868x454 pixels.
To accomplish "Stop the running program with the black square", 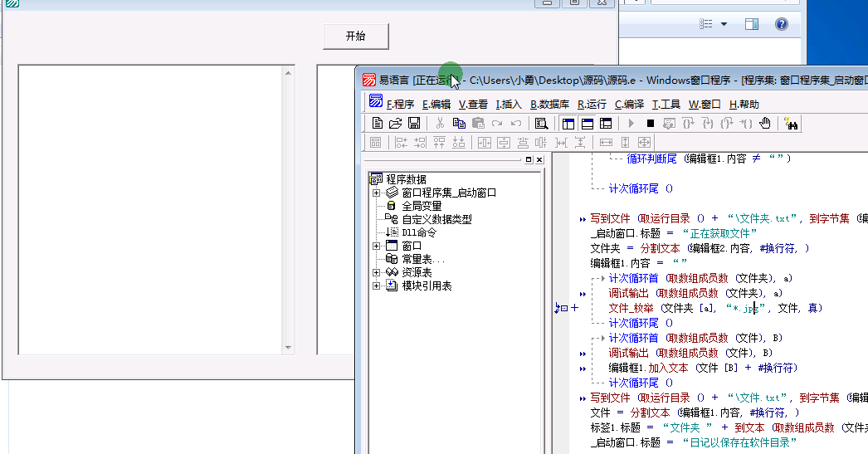I will (651, 123).
